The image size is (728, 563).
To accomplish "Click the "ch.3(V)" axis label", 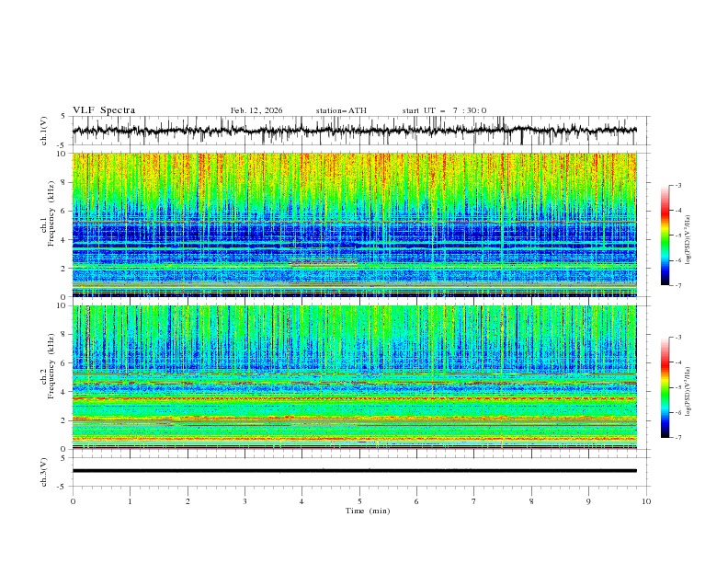I will click(x=44, y=472).
